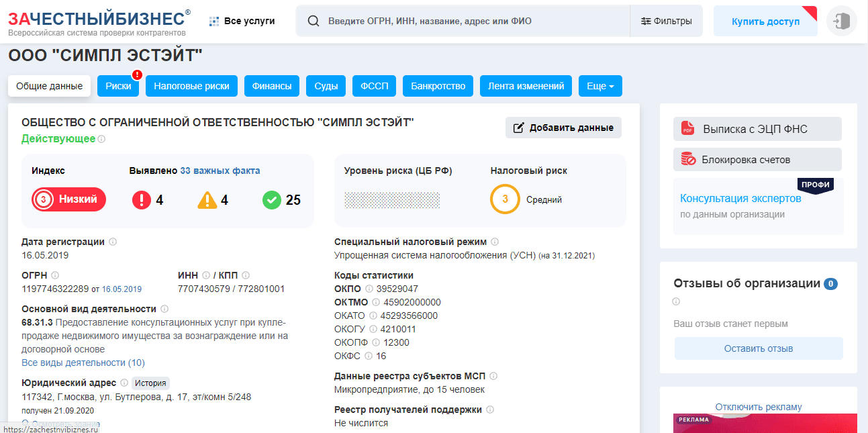This screenshot has width=868, height=433.
Task: Click the orange warning triangle icon
Action: pyautogui.click(x=207, y=200)
